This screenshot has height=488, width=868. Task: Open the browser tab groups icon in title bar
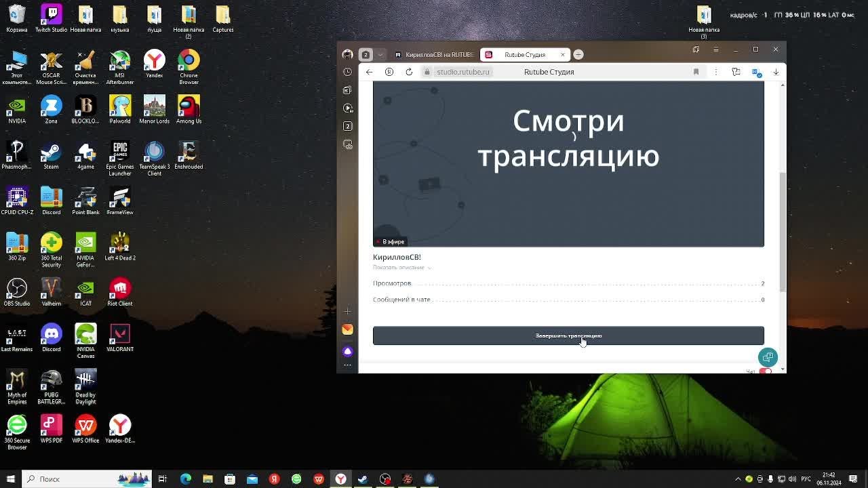pyautogui.click(x=696, y=49)
